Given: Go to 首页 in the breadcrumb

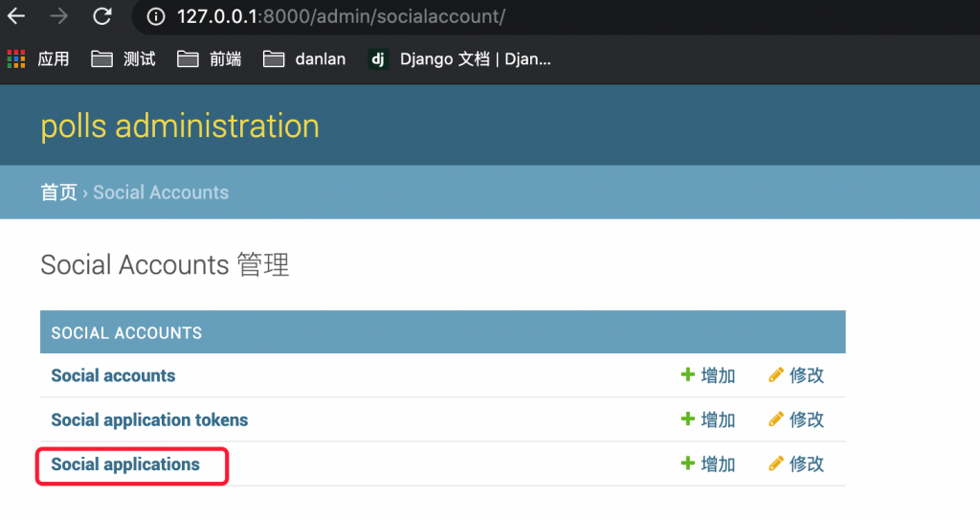Looking at the screenshot, I should point(58,192).
